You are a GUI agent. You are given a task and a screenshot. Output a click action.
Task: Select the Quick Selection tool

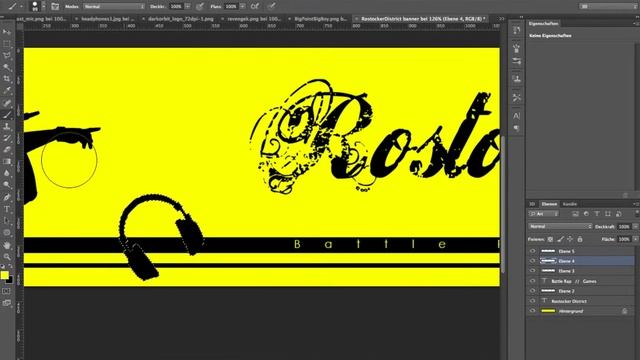point(7,67)
